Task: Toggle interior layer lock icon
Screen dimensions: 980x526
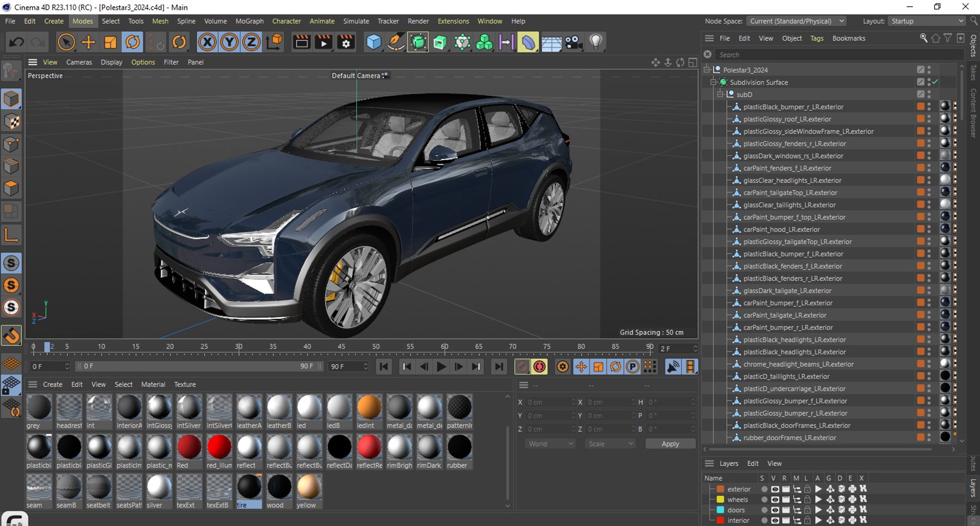Action: click(x=807, y=520)
